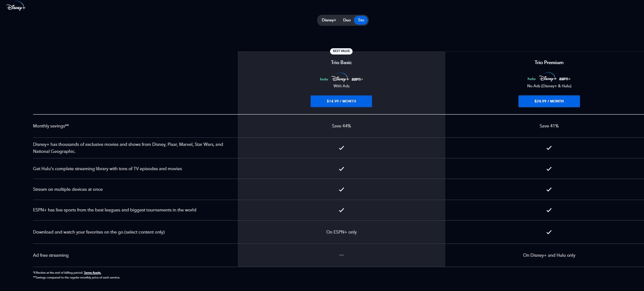Select the Disney+ plan tab
The width and height of the screenshot is (644, 291).
click(x=329, y=20)
